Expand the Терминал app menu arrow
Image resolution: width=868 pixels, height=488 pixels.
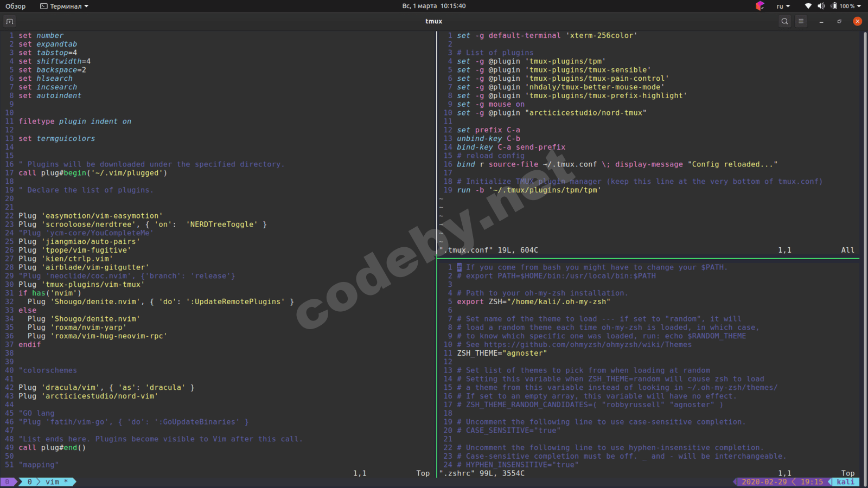pos(87,7)
